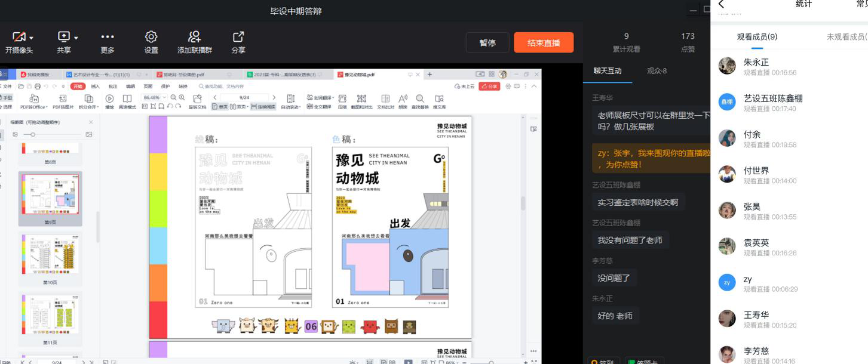Image resolution: width=868 pixels, height=364 pixels.
Task: Open the camera toggle (开摄像头)
Action: 19,37
